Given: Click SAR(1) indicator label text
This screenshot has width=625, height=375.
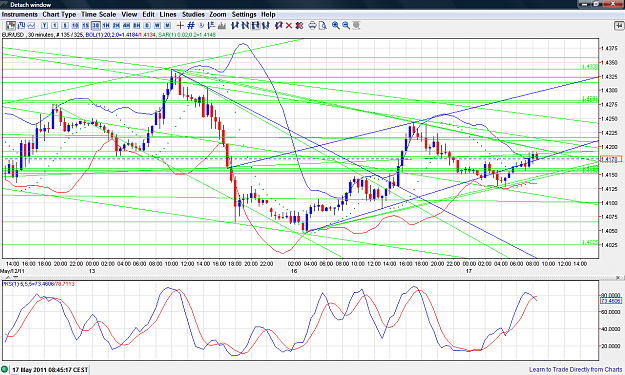Looking at the screenshot, I should tap(187, 35).
